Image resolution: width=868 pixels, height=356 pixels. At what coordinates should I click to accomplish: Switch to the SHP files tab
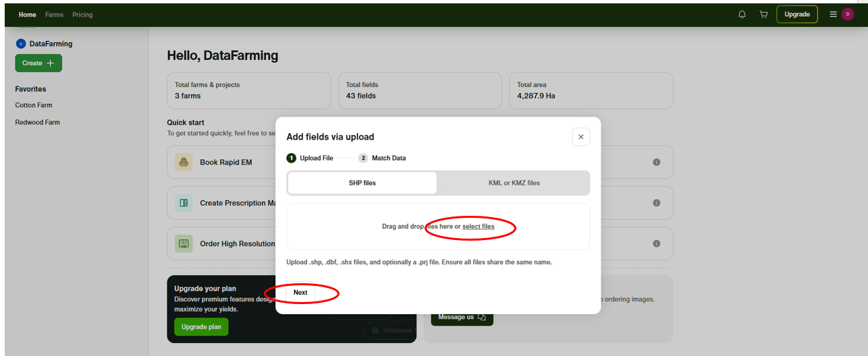[362, 183]
